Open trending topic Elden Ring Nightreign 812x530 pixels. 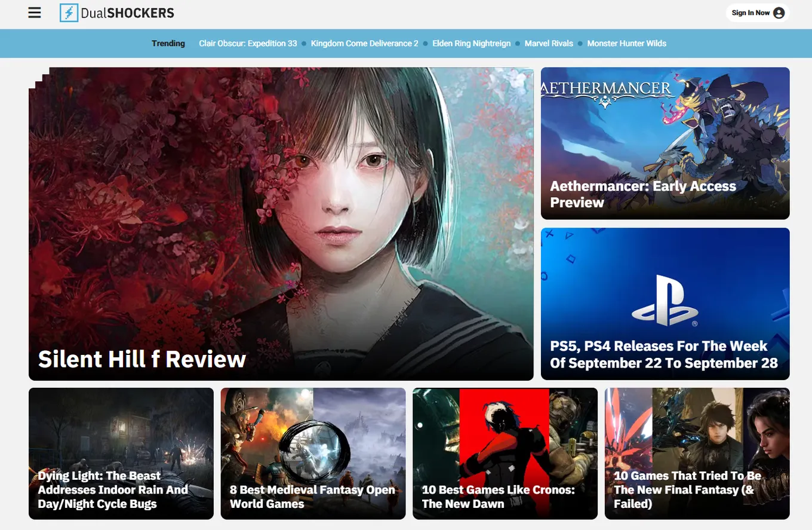point(472,44)
